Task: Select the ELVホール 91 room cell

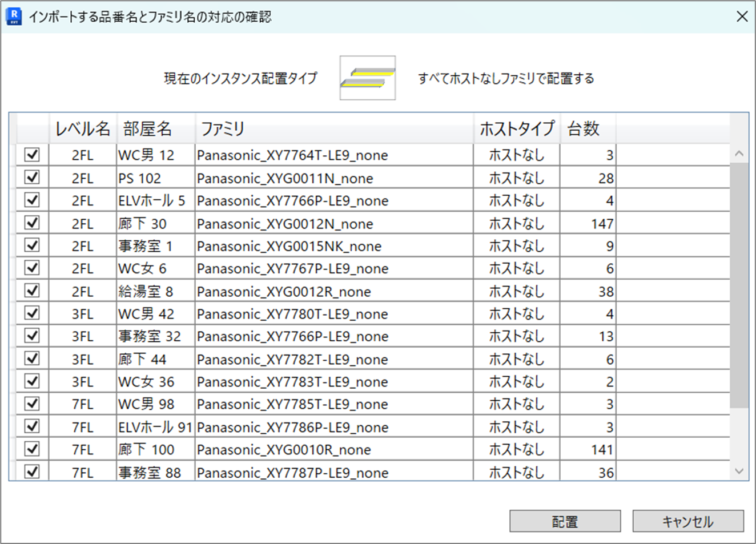Action: (155, 427)
